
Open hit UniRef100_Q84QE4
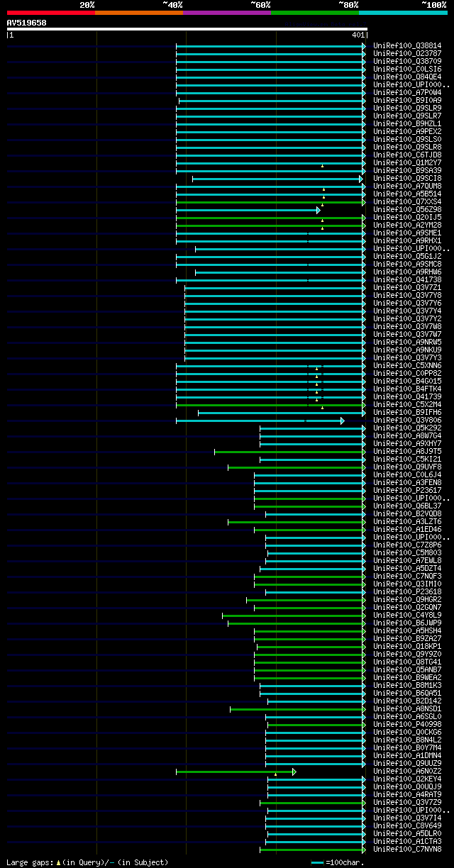click(407, 77)
